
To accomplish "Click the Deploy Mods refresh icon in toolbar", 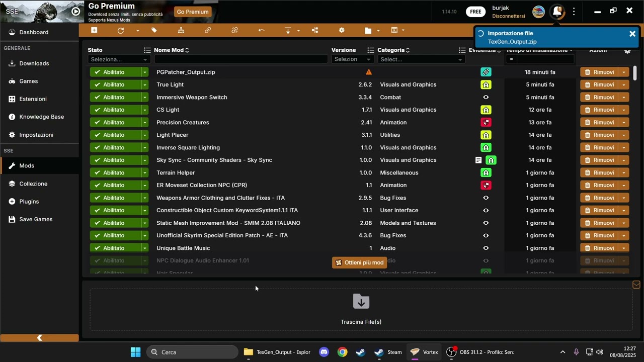I will 121,31.
